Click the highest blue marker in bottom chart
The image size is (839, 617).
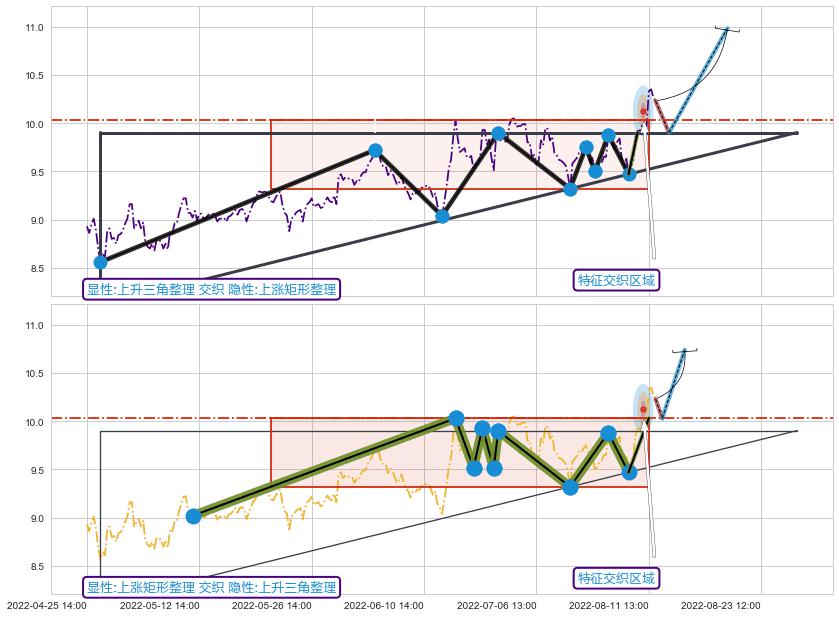click(x=456, y=418)
